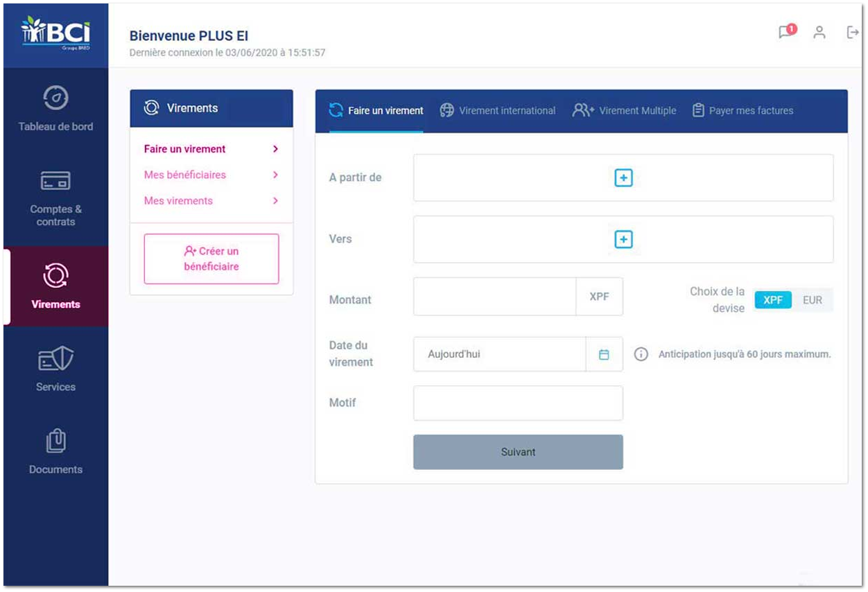
Task: Open Tableau de bord label in sidebar
Action: click(55, 127)
